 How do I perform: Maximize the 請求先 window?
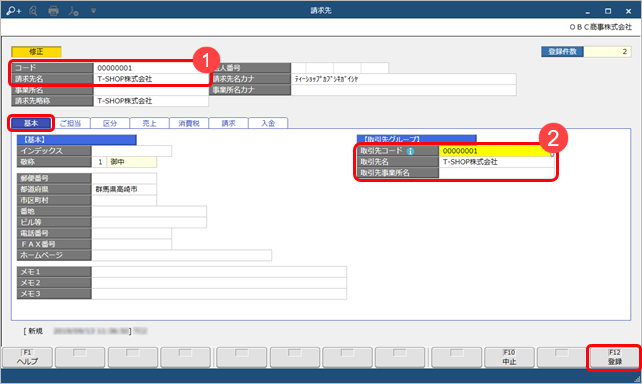608,11
